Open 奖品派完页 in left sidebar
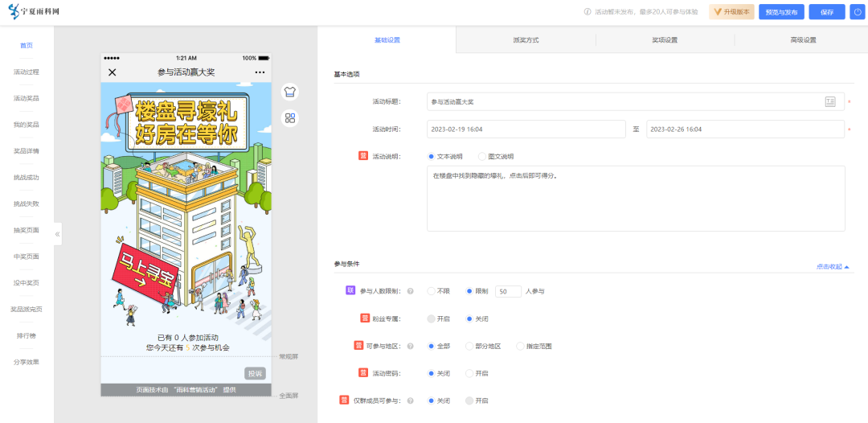This screenshot has width=868, height=423. pos(27,310)
